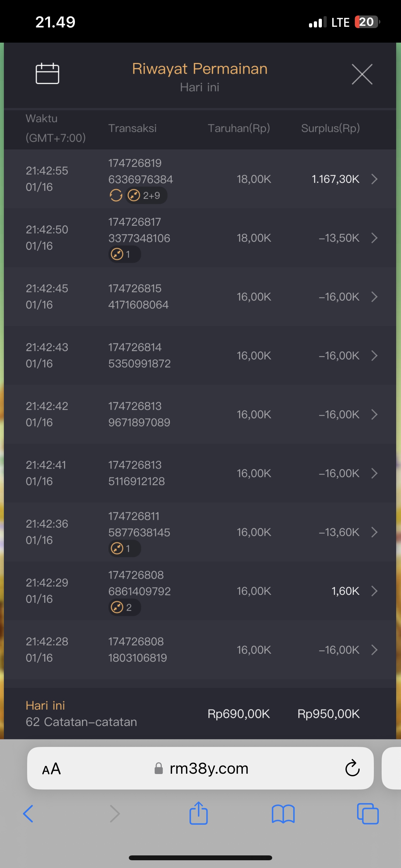This screenshot has width=401, height=868.
Task: Expand details for the 21:42:45 transaction
Action: 374,297
